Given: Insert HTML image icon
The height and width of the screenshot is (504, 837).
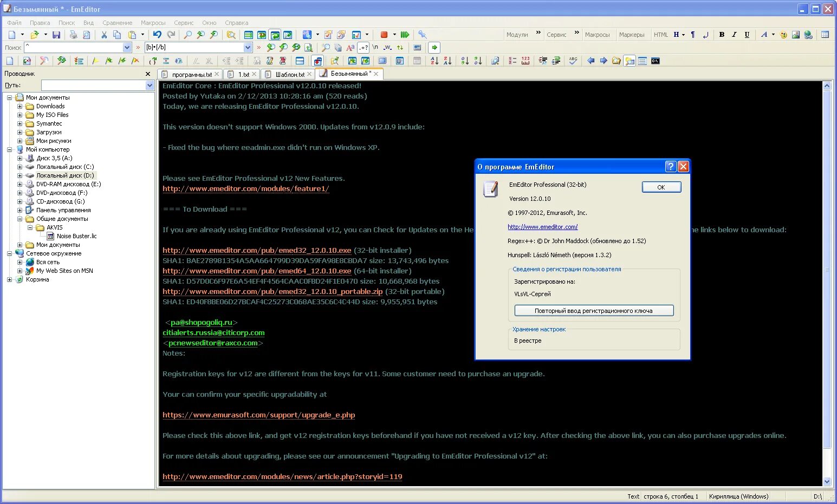Looking at the screenshot, I should [x=795, y=35].
